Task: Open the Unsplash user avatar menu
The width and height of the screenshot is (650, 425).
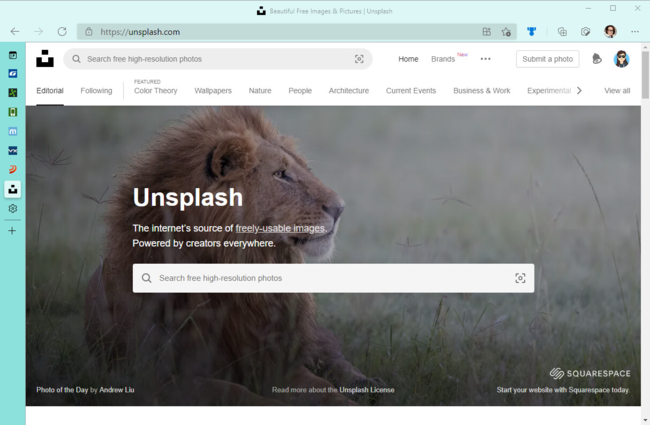Action: [x=621, y=59]
